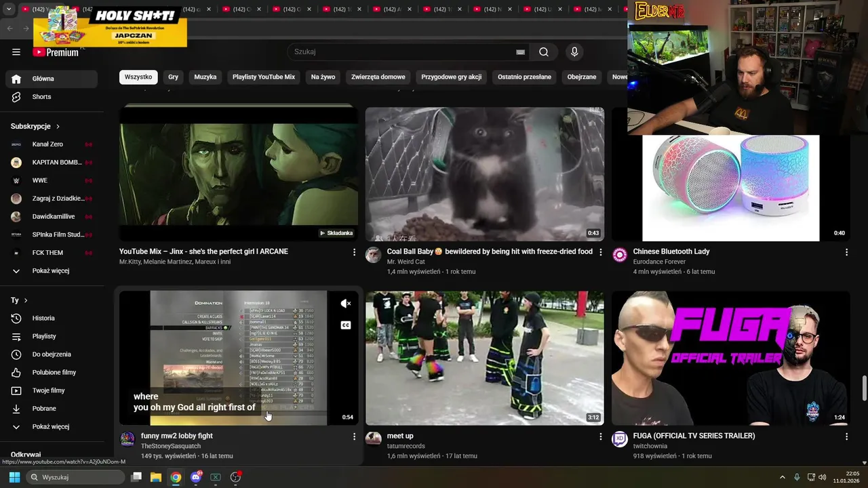Open Zagraj z Dziadkie... subscription channel

pyautogui.click(x=52, y=199)
